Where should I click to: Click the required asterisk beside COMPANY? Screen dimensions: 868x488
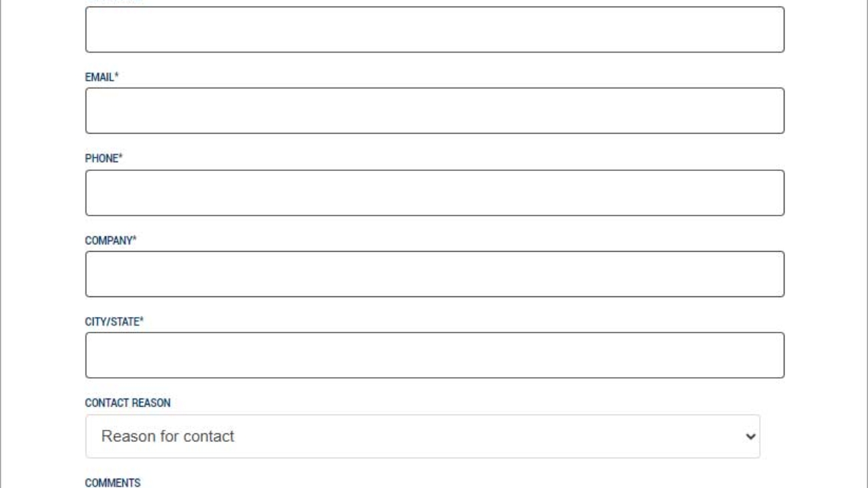coord(134,240)
